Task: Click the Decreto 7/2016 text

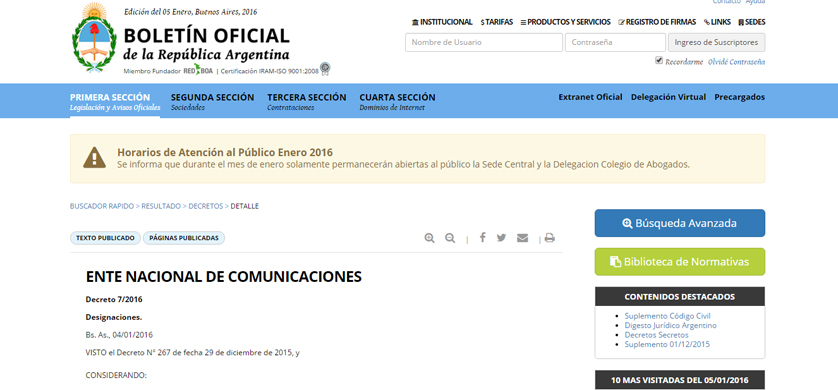Action: (114, 300)
